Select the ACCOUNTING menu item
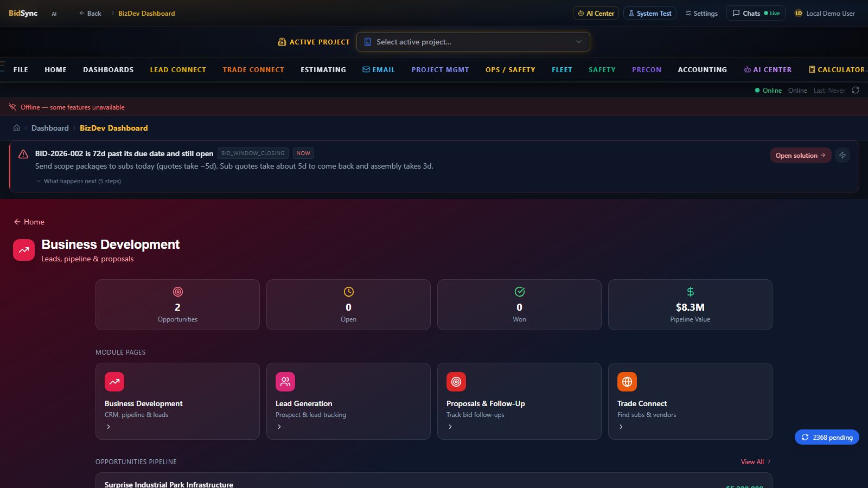 point(702,69)
